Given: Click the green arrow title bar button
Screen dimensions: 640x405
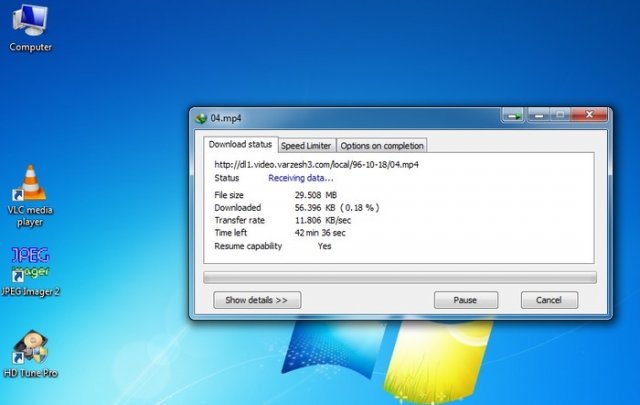Looking at the screenshot, I should (x=514, y=116).
